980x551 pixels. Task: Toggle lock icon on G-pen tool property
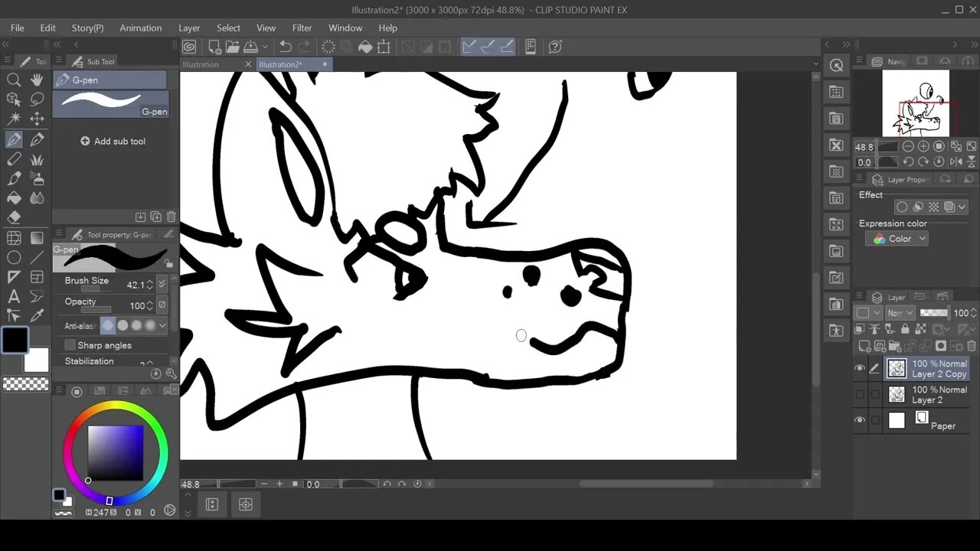[168, 264]
